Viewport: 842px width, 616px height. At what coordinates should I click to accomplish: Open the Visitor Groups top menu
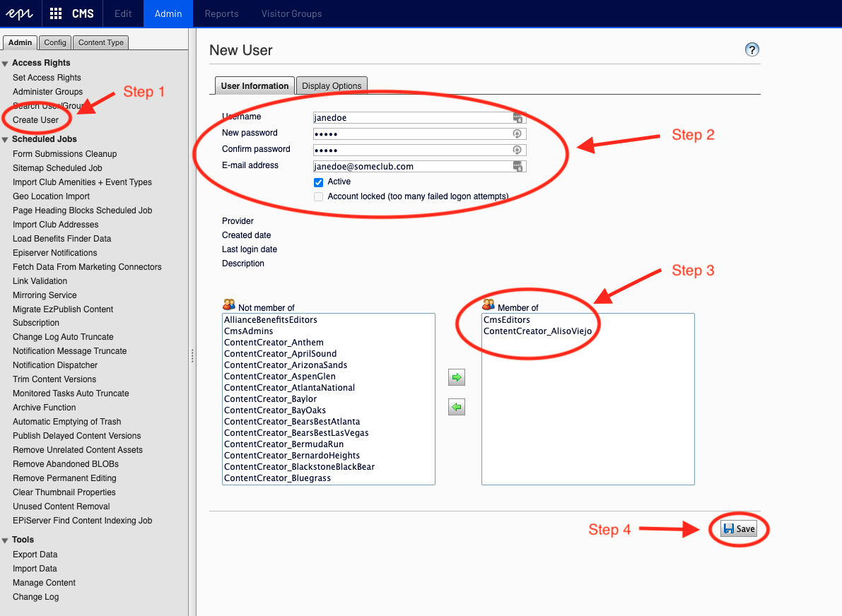[x=291, y=13]
